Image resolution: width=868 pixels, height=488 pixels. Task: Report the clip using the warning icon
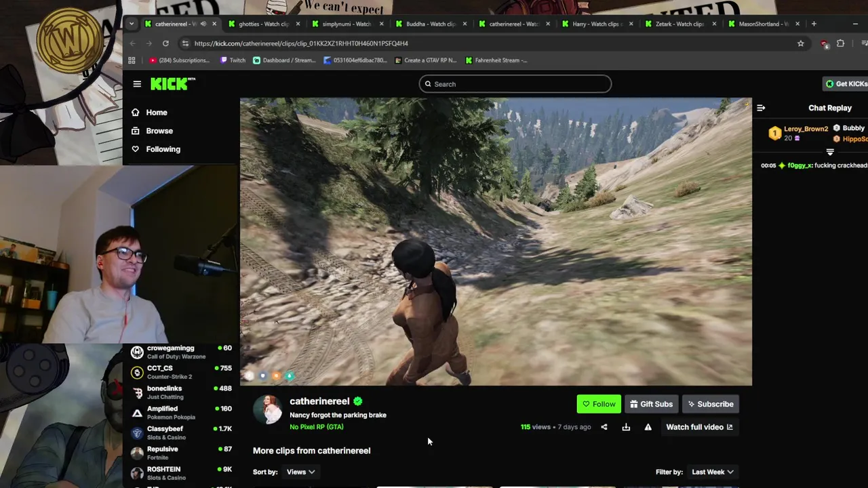tap(648, 427)
